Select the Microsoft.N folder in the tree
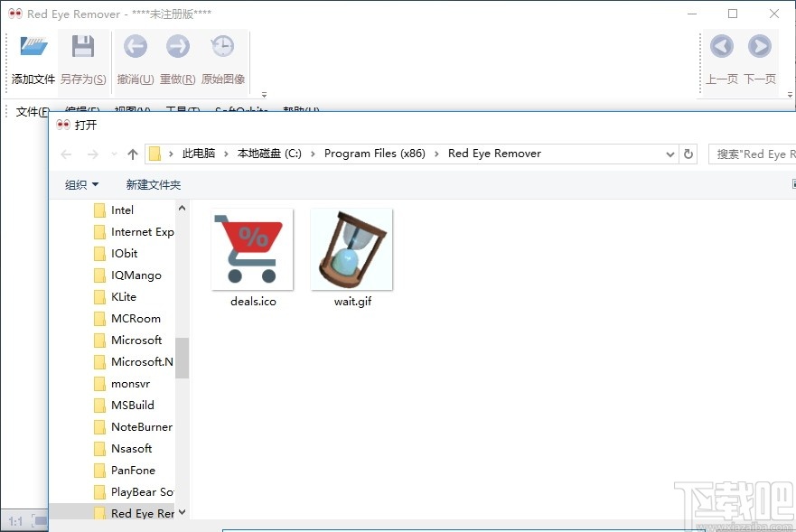The width and height of the screenshot is (796, 532). click(134, 362)
